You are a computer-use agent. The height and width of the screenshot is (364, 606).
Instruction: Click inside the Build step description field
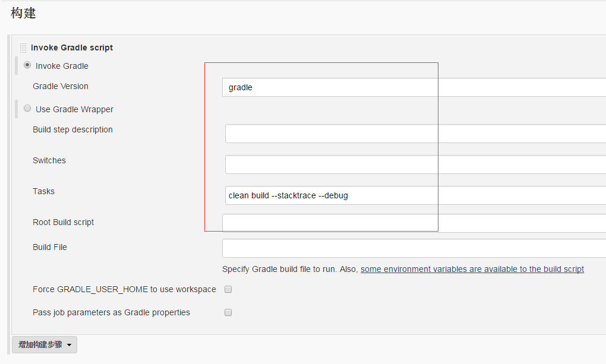click(x=330, y=133)
